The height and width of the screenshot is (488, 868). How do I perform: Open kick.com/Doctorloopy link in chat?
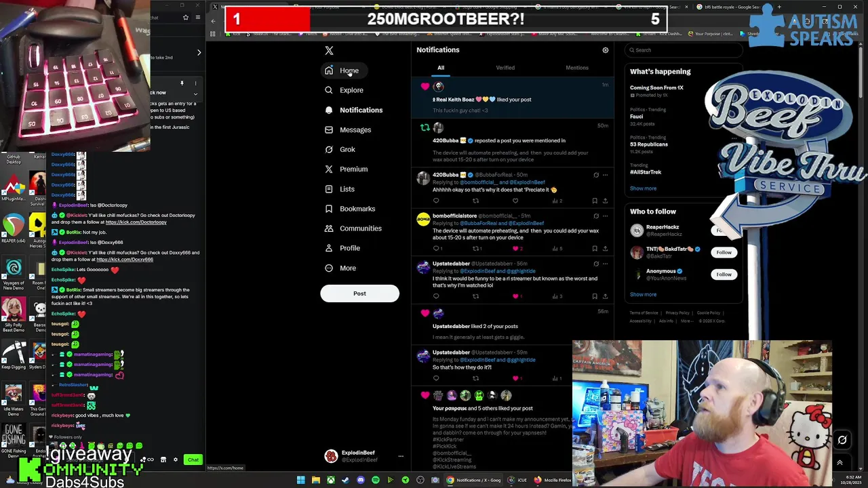(x=136, y=222)
